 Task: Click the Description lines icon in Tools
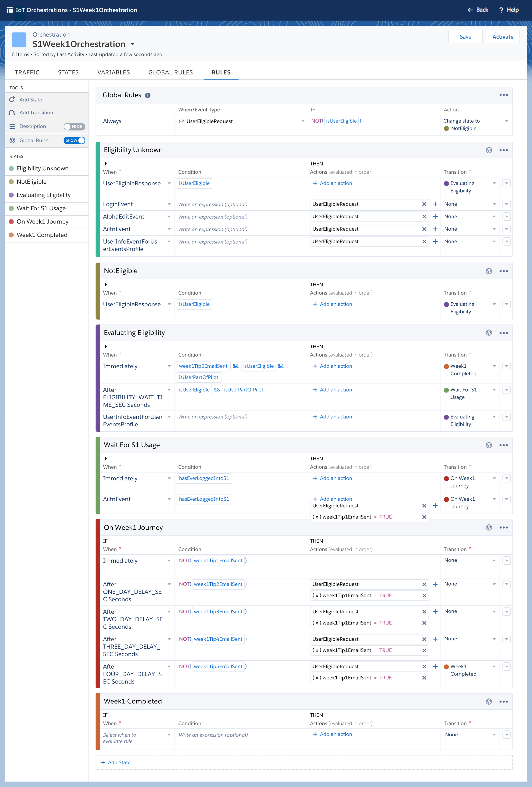pos(12,126)
